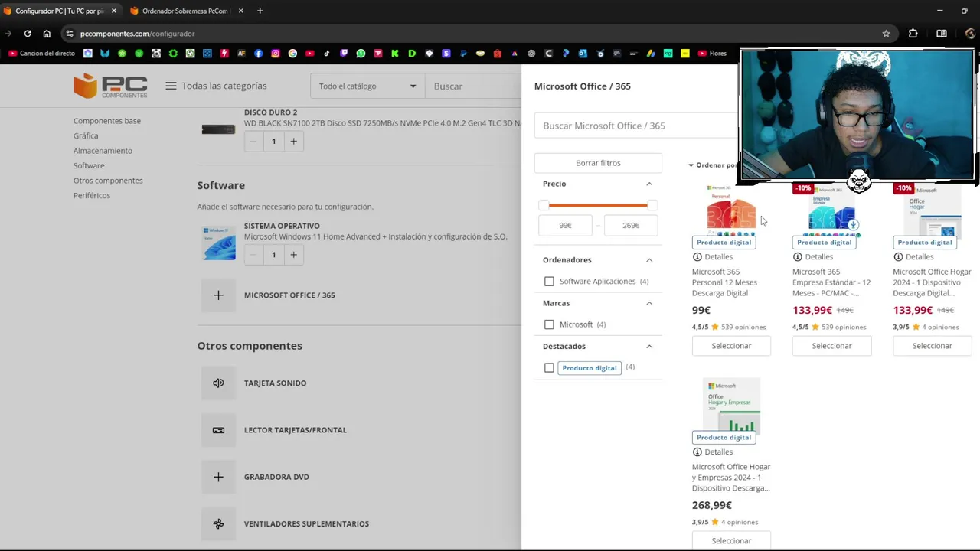Open the Flores YouTube bookmark
This screenshot has width=980, height=551.
[712, 54]
